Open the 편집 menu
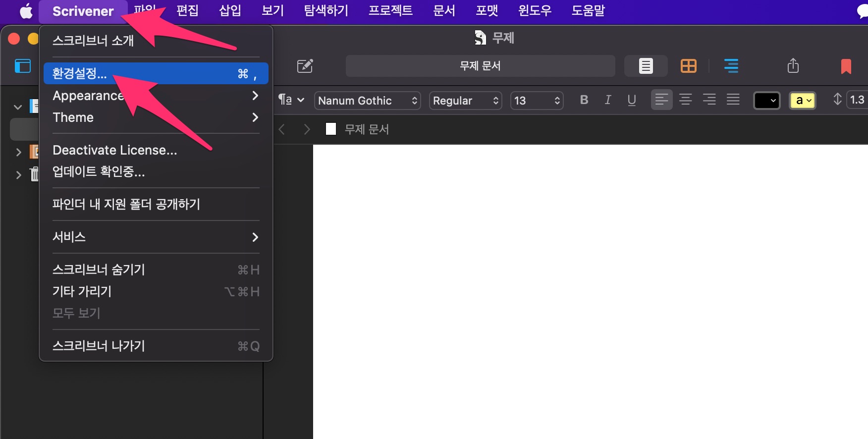This screenshot has height=439, width=868. (187, 10)
